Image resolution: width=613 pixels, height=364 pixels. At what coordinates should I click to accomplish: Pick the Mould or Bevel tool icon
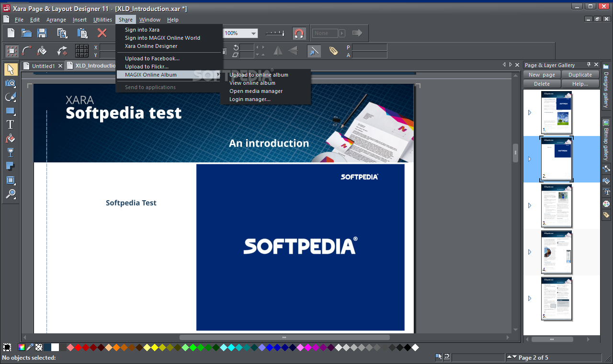(x=11, y=181)
